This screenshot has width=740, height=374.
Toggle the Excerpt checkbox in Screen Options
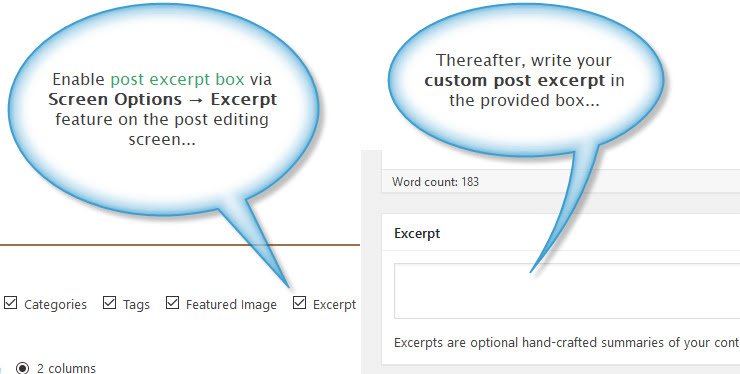(x=299, y=303)
